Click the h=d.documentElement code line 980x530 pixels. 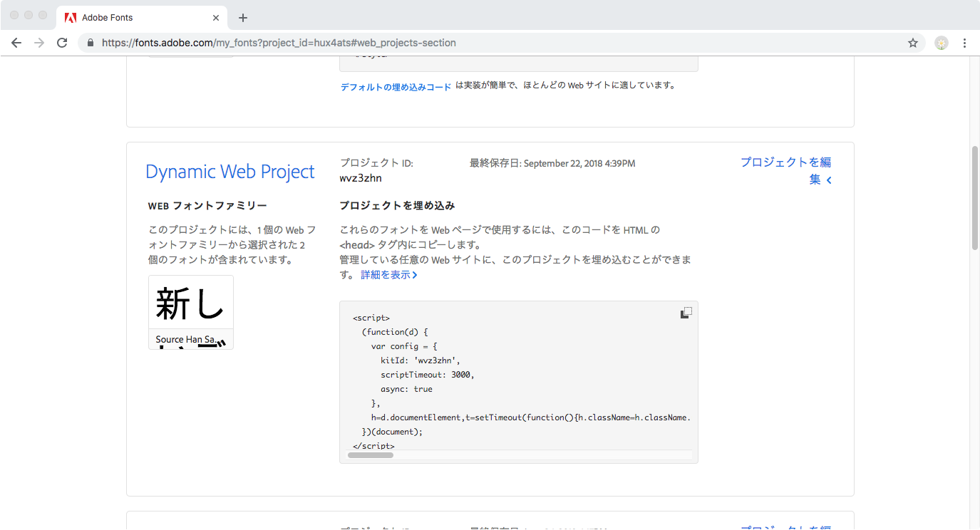(531, 417)
